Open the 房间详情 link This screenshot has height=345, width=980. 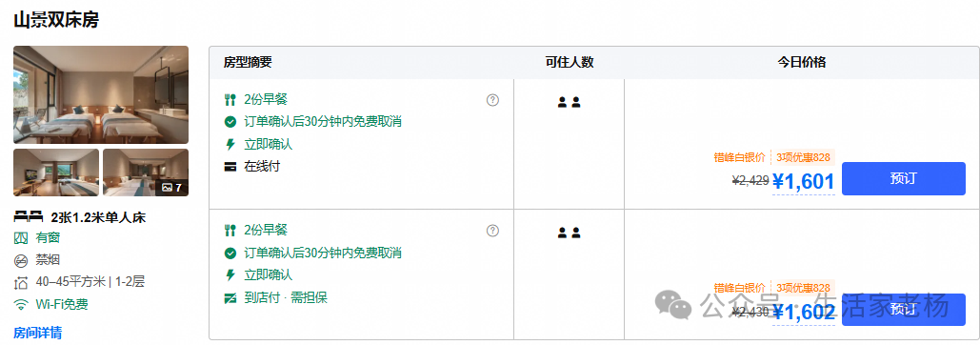pos(37,333)
